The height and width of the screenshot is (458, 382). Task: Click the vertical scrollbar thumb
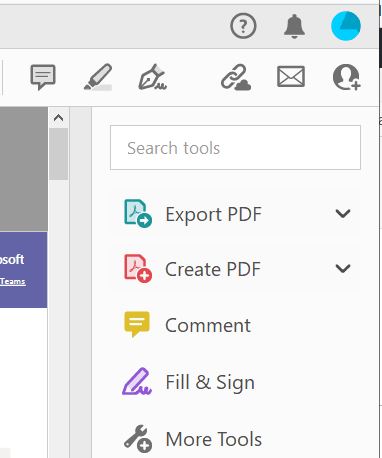pyautogui.click(x=59, y=154)
